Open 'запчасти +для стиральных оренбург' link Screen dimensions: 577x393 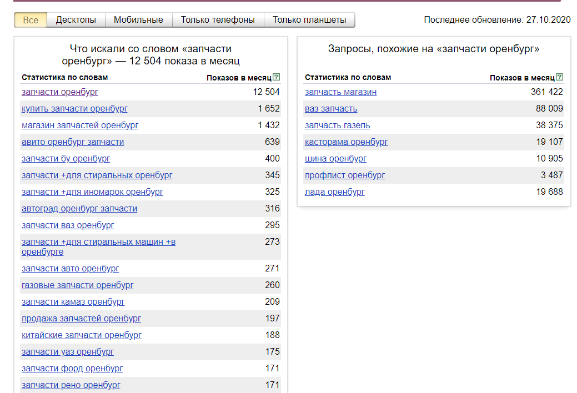tap(97, 175)
